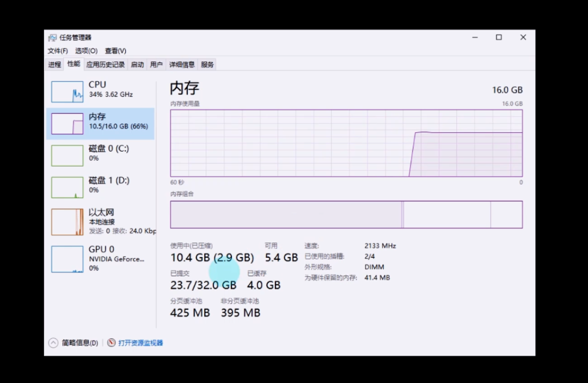Open the 查看(V) menu
The width and height of the screenshot is (588, 383).
(115, 51)
